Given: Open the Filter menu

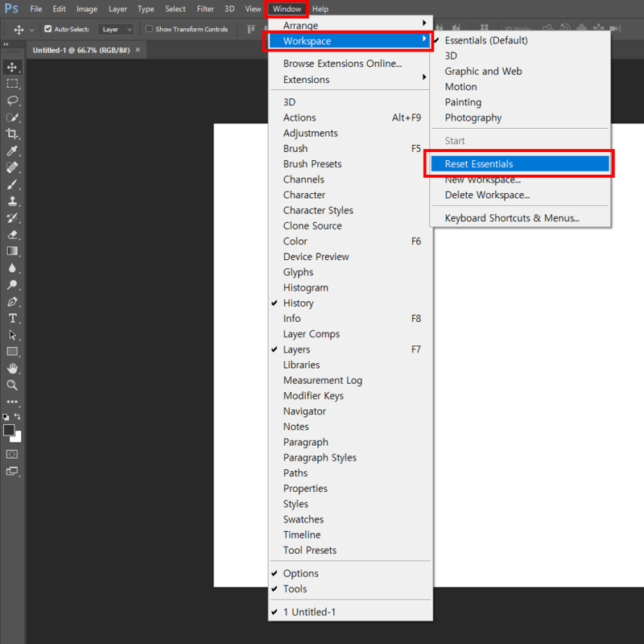Looking at the screenshot, I should click(205, 9).
